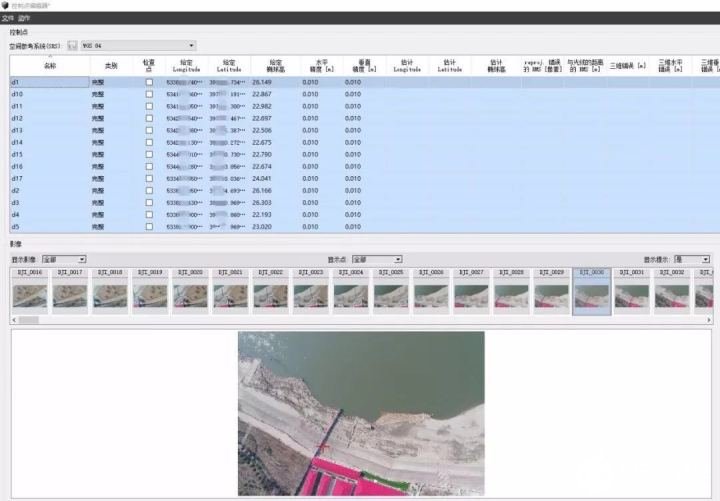Click the SRS selection icon button
The height and width of the screenshot is (501, 720).
72,45
